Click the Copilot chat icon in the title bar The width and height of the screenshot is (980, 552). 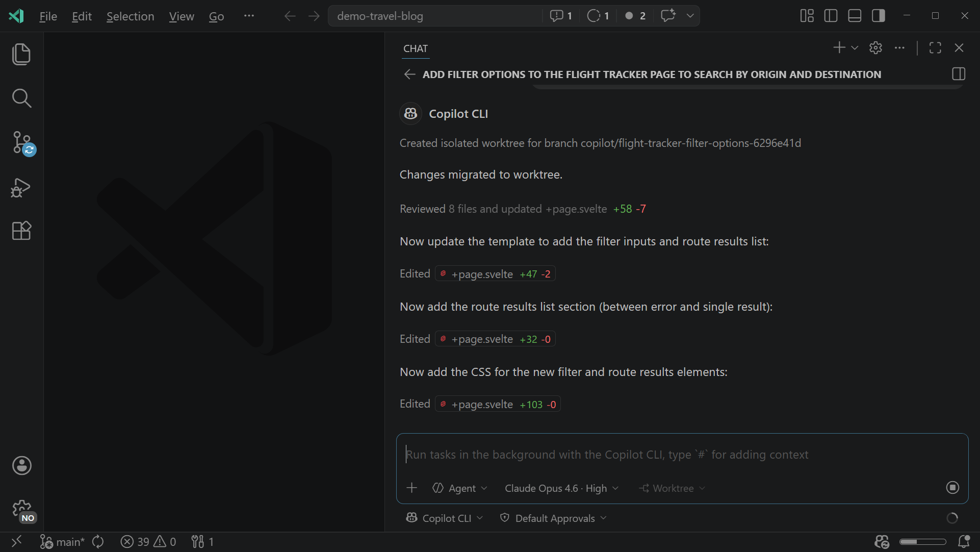pyautogui.click(x=668, y=15)
